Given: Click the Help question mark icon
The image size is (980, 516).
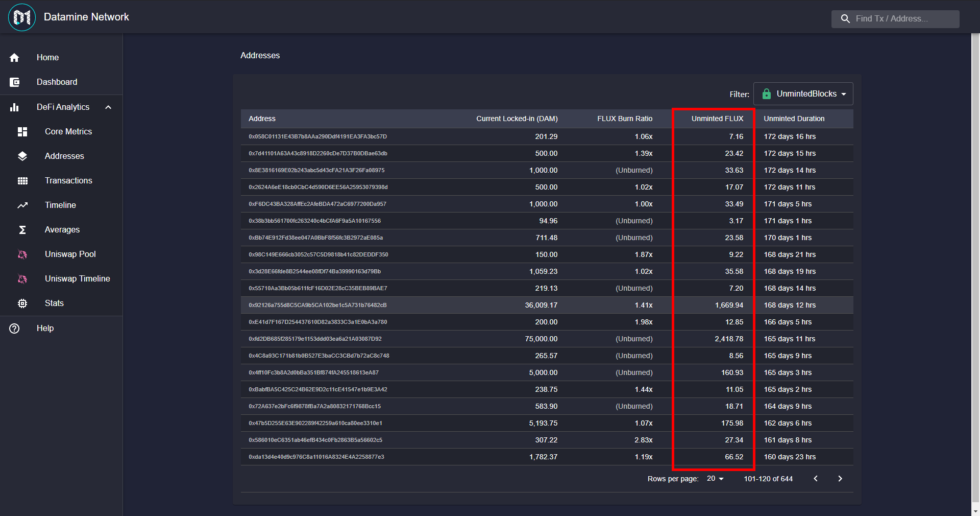Looking at the screenshot, I should [14, 329].
